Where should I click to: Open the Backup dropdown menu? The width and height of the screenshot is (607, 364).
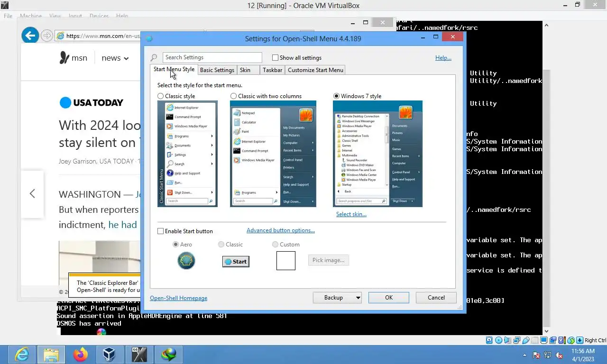358,298
